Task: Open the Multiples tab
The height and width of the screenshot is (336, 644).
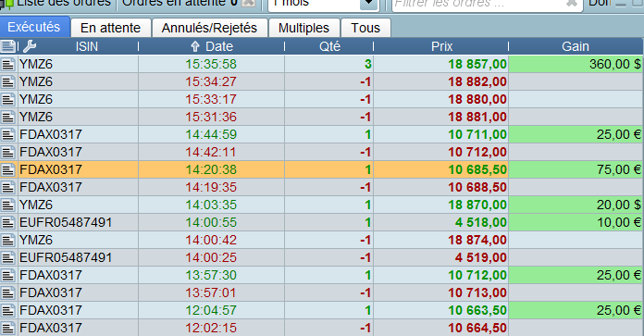Action: coord(303,28)
